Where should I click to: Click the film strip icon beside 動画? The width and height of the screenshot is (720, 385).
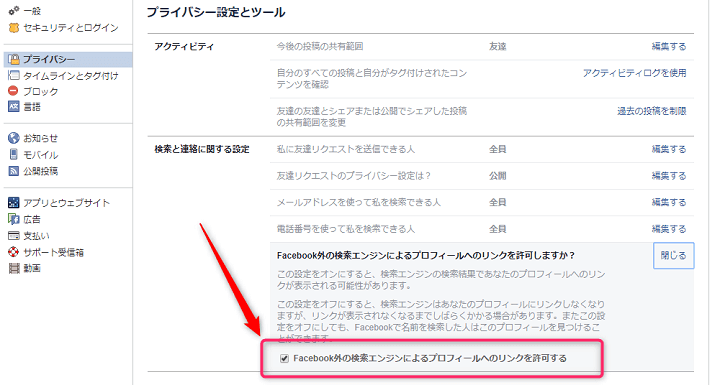14,268
